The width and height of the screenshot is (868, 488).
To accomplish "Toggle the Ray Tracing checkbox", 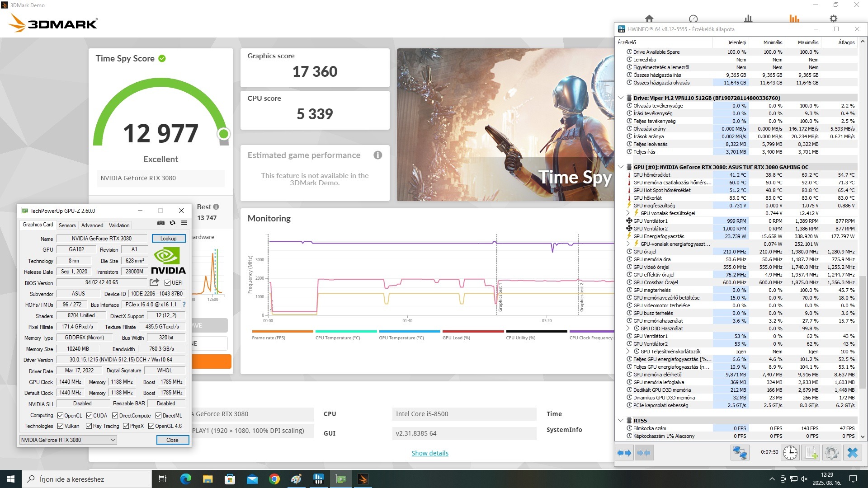I will click(x=89, y=426).
